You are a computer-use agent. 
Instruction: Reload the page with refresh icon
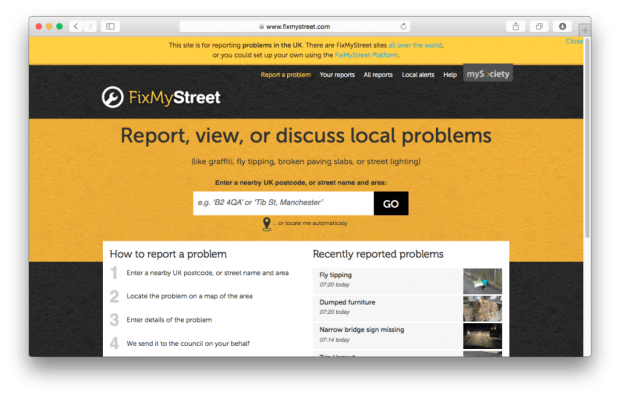point(403,26)
